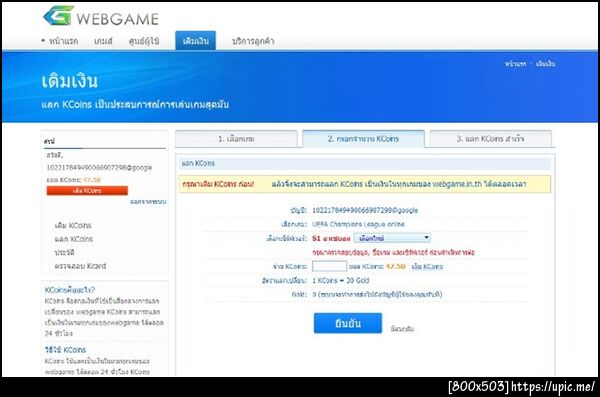Click the sidebar KCoins balance 47.50
Screen dimensions: 600x397
point(92,180)
